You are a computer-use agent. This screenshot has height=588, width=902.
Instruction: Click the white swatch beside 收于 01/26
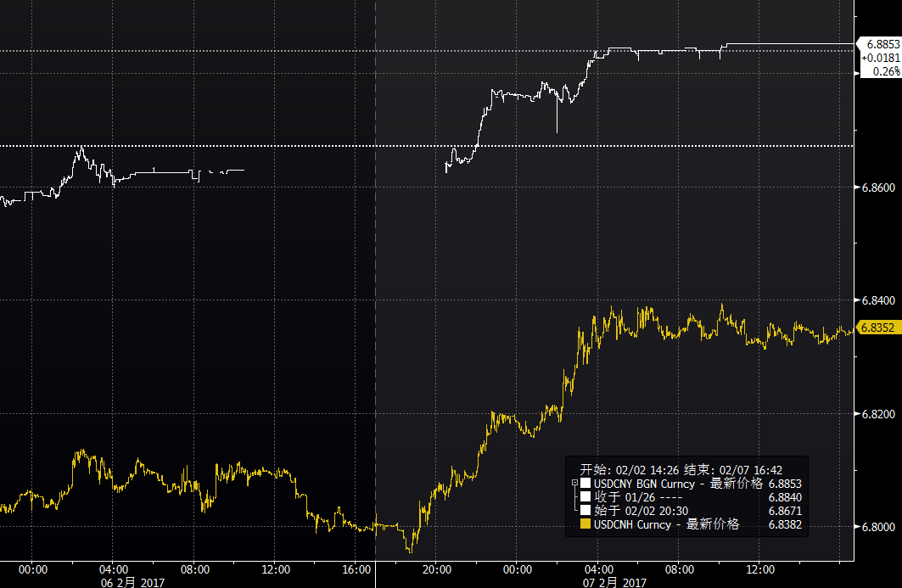click(x=585, y=496)
